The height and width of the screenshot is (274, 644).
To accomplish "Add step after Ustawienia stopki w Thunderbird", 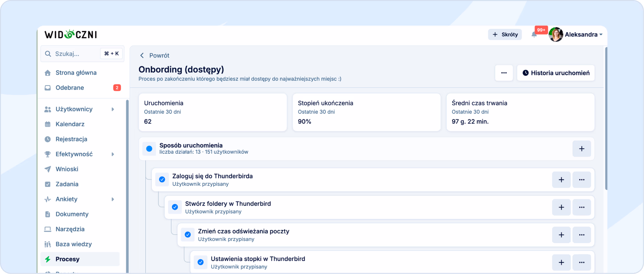I will 561,262.
